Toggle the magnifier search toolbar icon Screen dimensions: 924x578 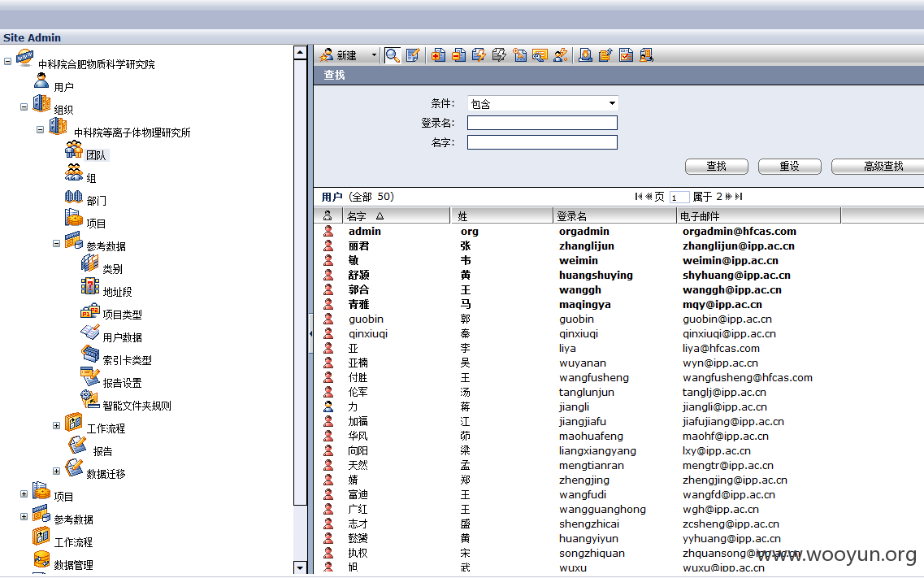pos(393,55)
